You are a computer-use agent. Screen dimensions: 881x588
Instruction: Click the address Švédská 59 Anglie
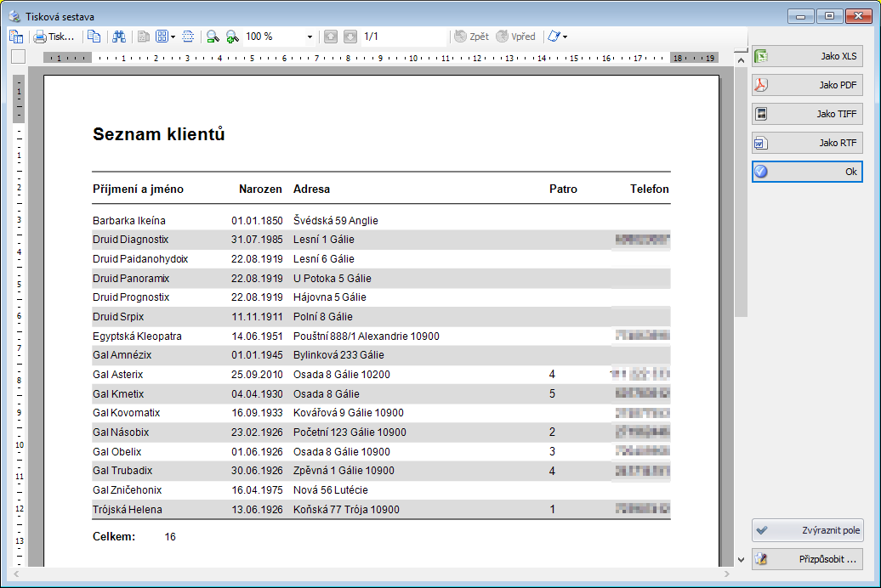coord(336,221)
